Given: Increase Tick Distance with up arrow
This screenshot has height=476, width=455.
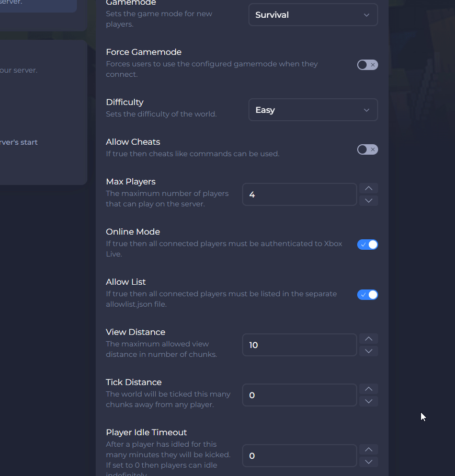Looking at the screenshot, I should tap(369, 389).
